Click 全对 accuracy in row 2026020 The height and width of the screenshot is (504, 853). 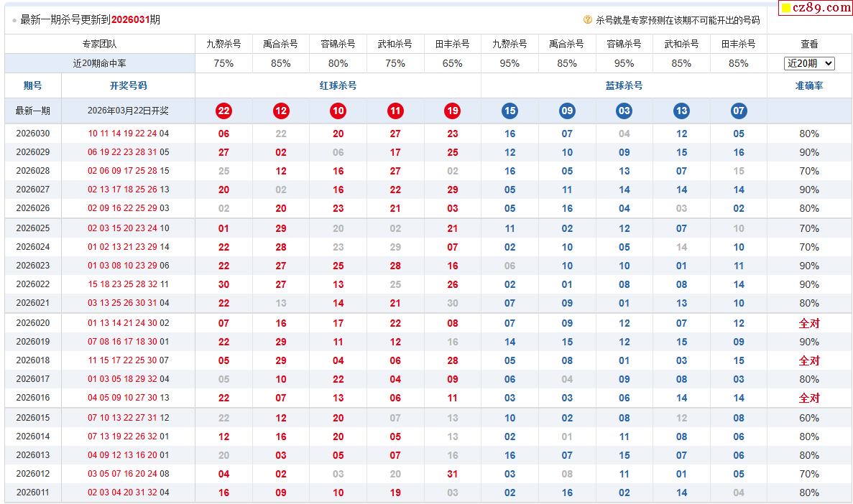coord(809,323)
